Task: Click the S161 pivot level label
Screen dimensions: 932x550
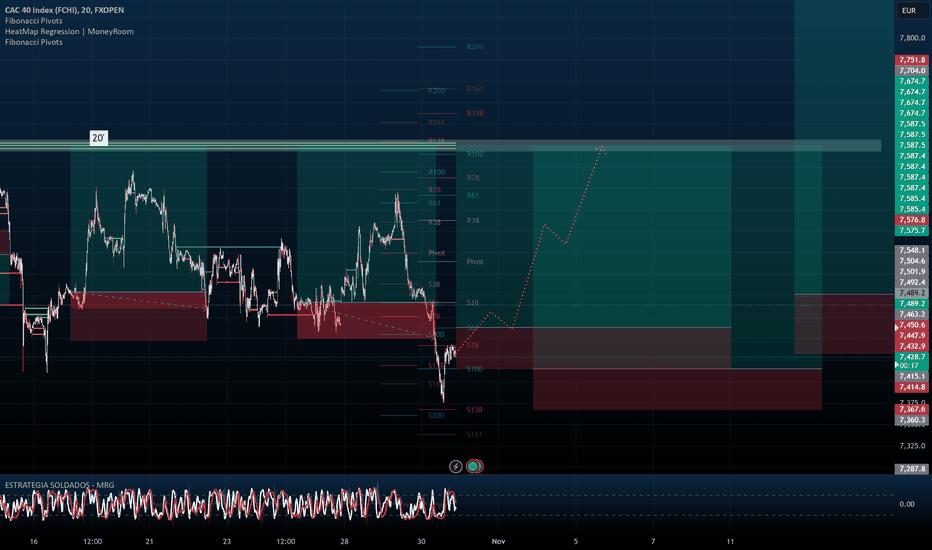Action: tap(474, 435)
